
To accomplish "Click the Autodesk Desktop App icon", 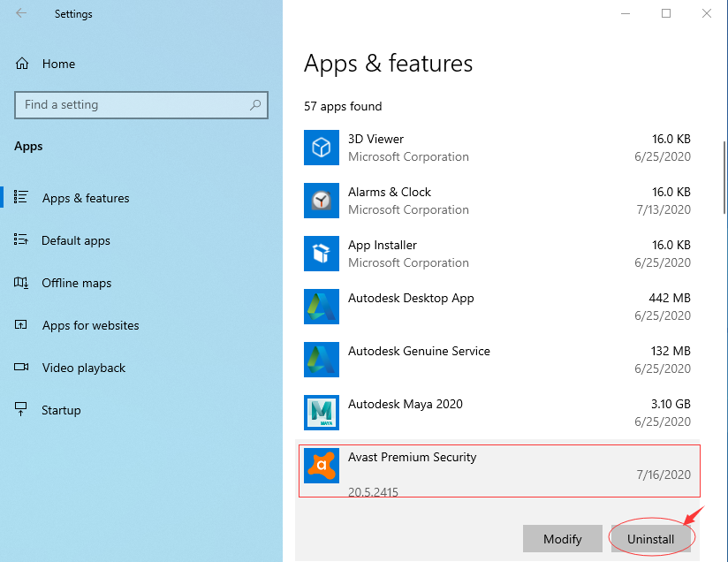I will coord(322,307).
